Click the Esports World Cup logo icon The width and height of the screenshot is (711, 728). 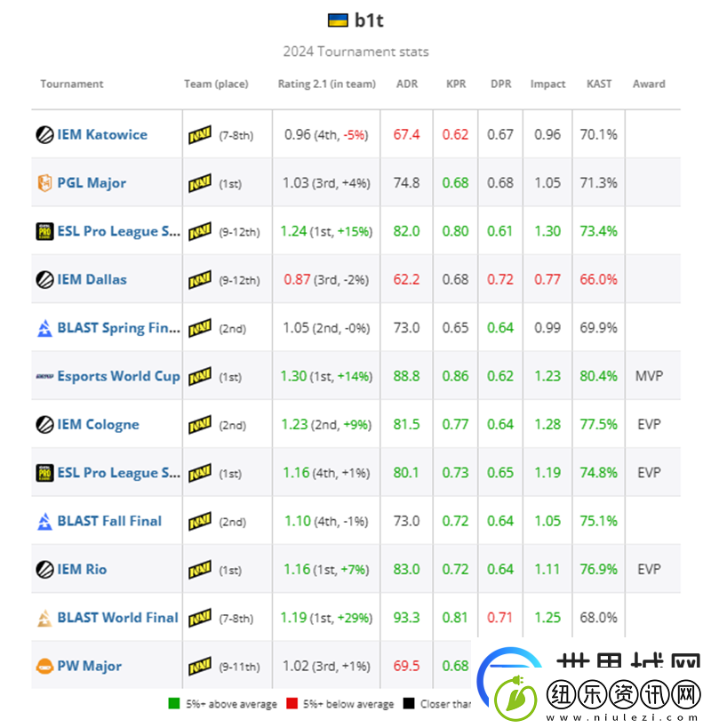[44, 377]
